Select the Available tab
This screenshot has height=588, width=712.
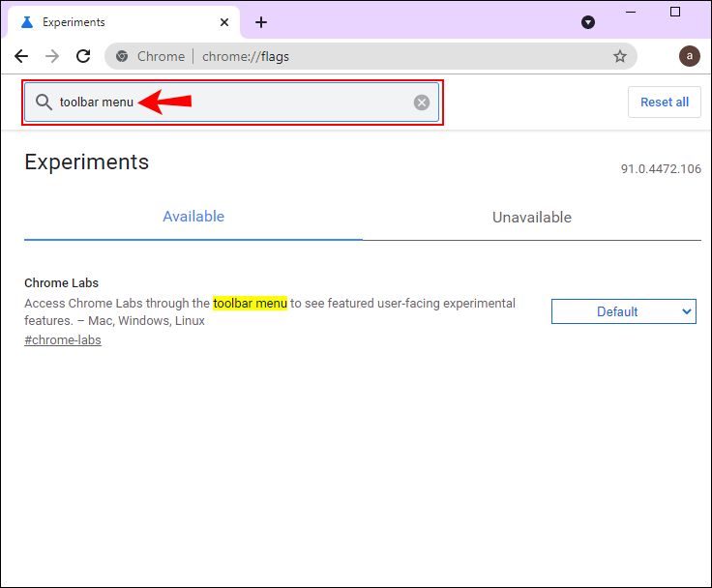coord(193,217)
